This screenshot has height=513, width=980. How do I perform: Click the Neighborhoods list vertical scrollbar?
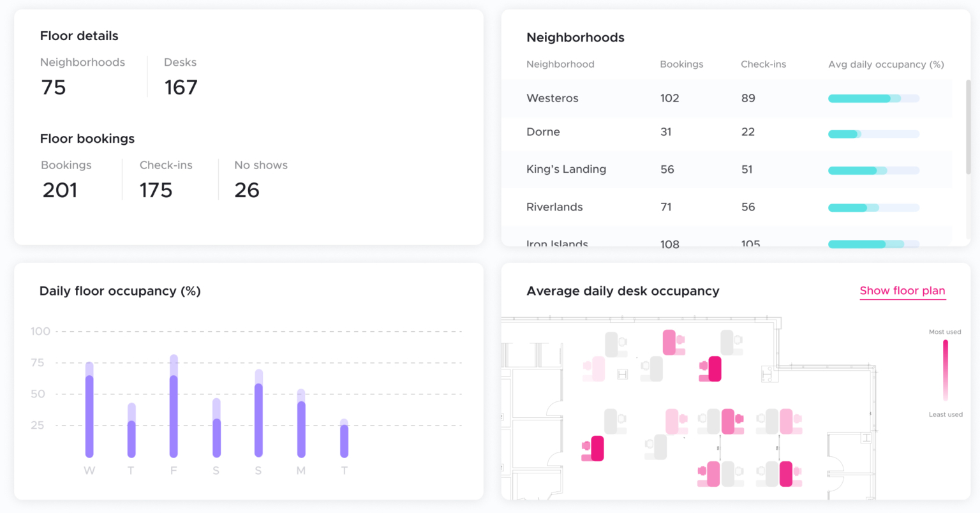coord(968,128)
